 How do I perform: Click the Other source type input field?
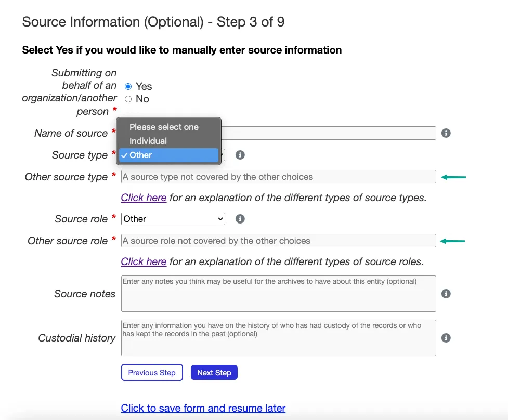278,177
